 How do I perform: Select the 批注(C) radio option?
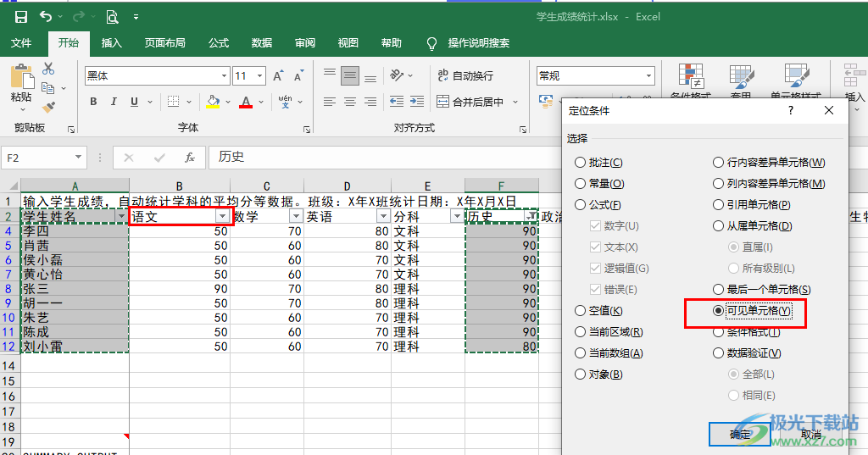coord(598,163)
